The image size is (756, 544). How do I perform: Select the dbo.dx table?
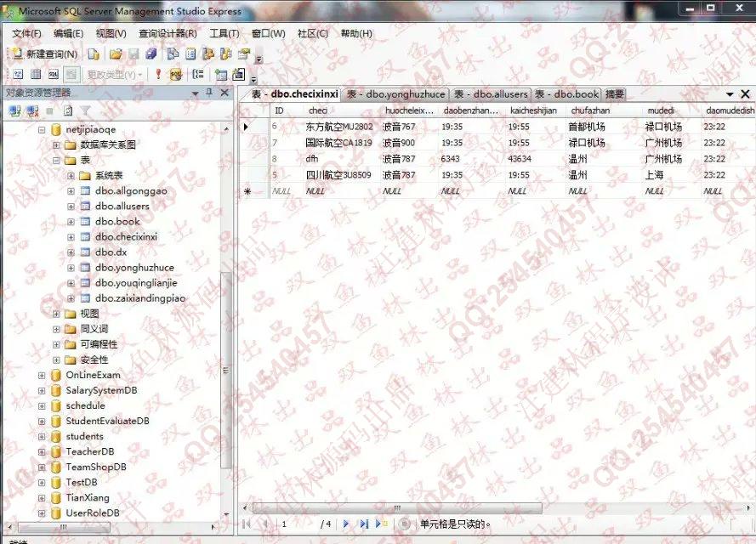111,252
